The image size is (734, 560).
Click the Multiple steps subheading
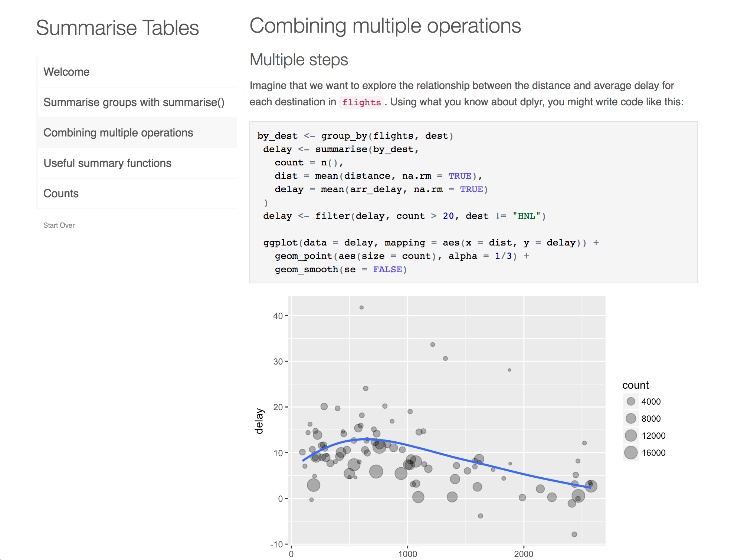click(299, 60)
